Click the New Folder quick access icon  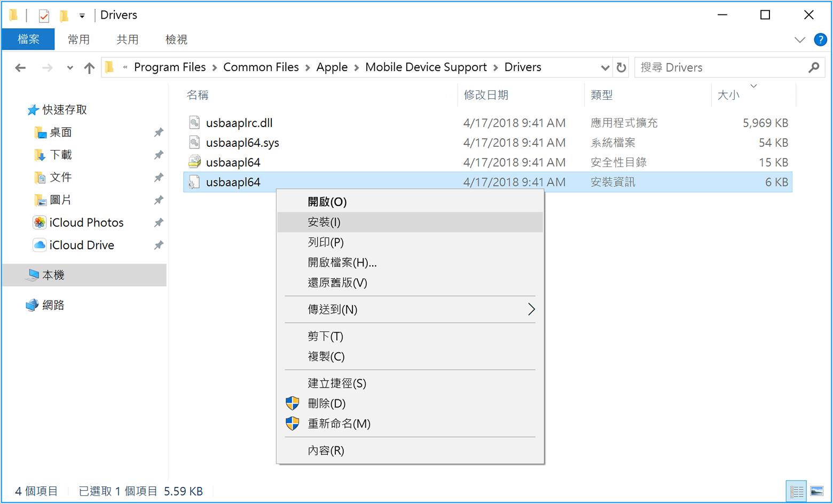[x=64, y=15]
